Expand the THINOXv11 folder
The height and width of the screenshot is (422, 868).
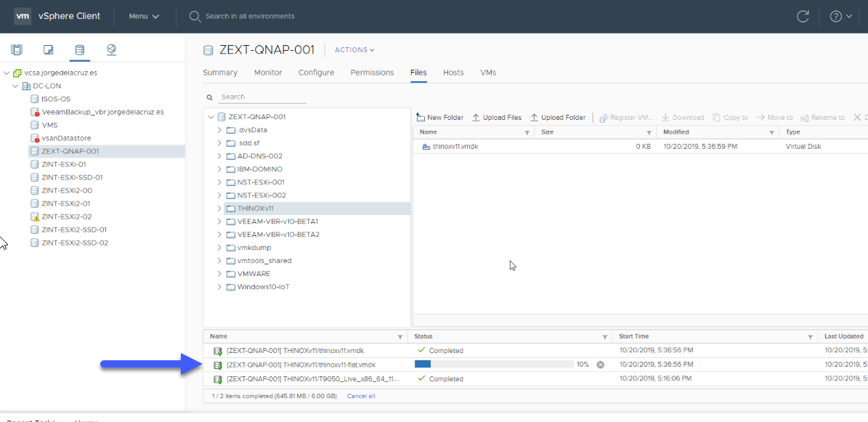pos(220,208)
